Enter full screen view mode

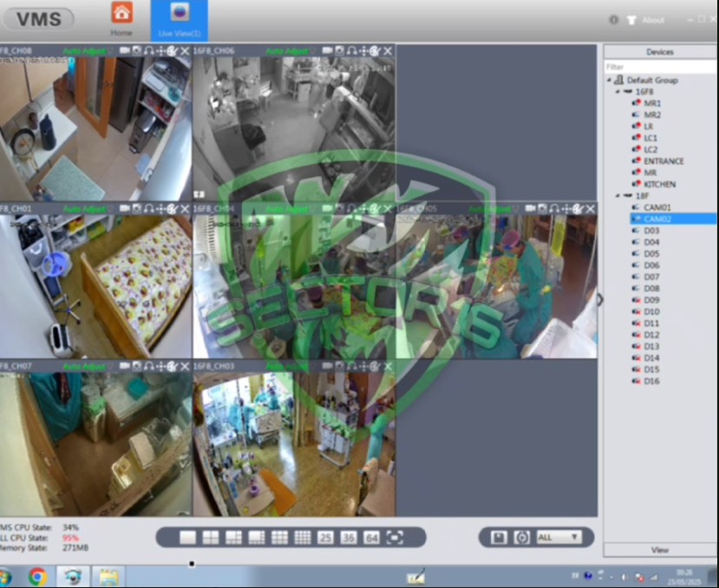click(x=395, y=538)
